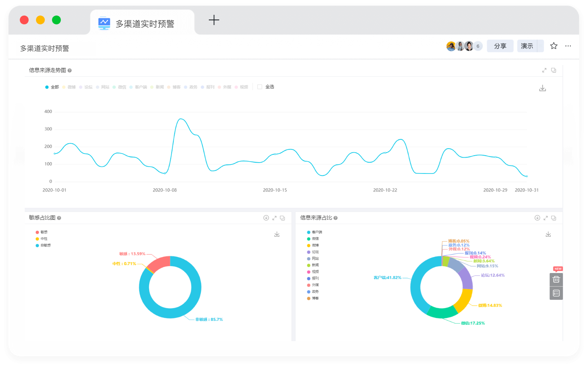The image size is (588, 368).
Task: Open the dropdown arrow beside 演示 button
Action: click(x=540, y=46)
